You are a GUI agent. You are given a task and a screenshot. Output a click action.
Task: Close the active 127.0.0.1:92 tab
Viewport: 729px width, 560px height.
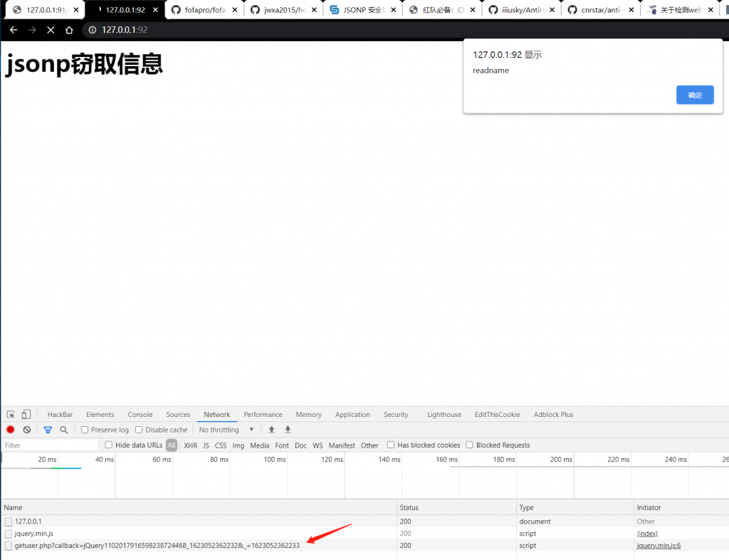[155, 10]
